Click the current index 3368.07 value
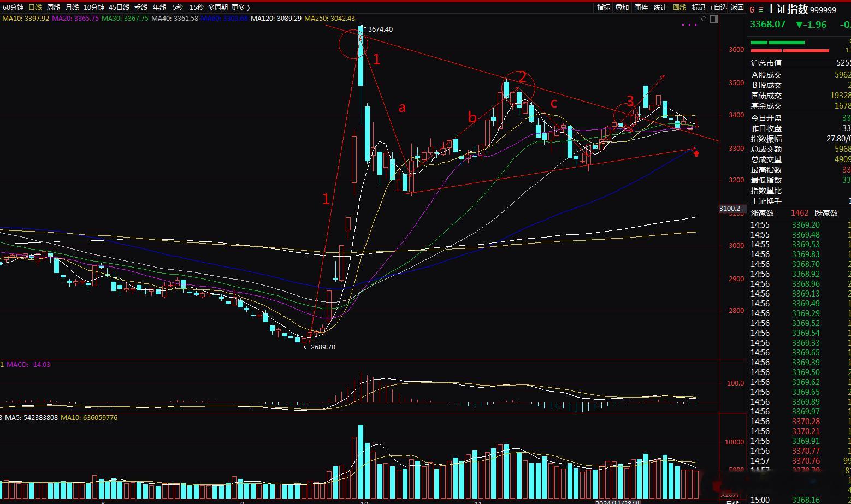The image size is (851, 504). pyautogui.click(x=767, y=25)
